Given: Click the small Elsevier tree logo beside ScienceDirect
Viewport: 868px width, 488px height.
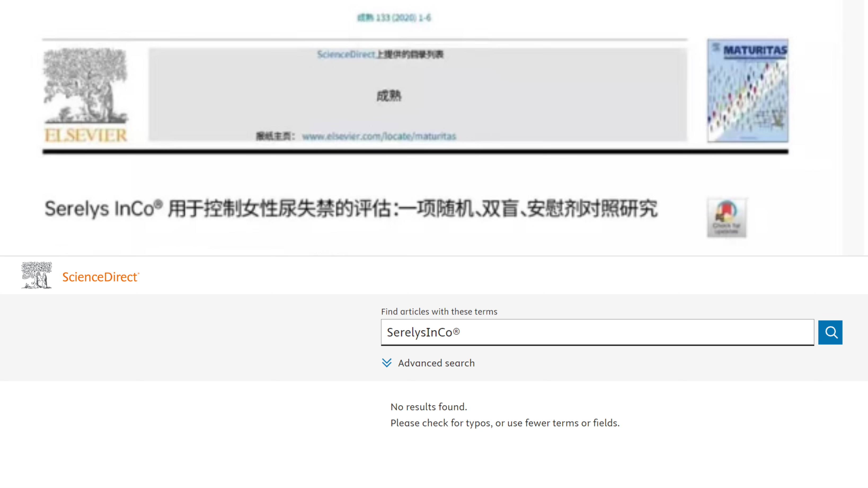Looking at the screenshot, I should 36,275.
